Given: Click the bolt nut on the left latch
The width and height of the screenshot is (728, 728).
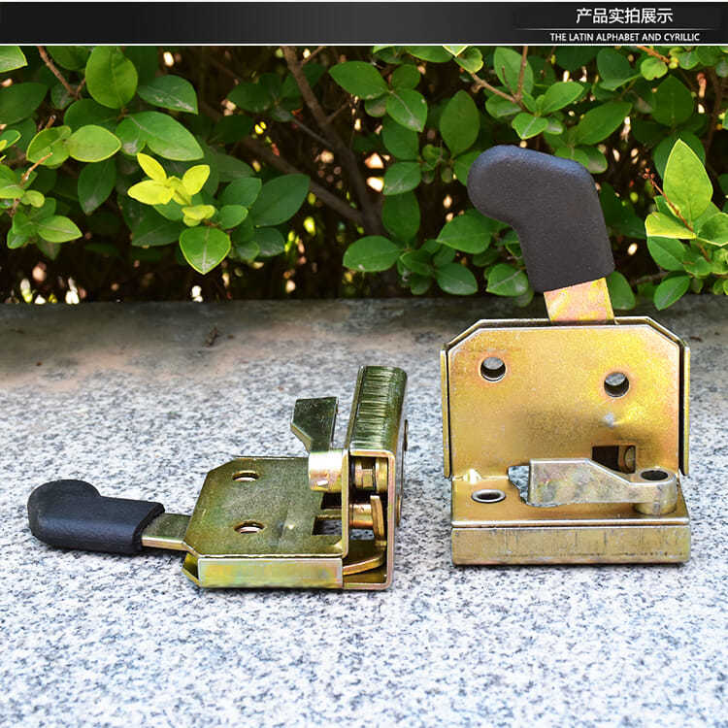Looking at the screenshot, I should 365,476.
